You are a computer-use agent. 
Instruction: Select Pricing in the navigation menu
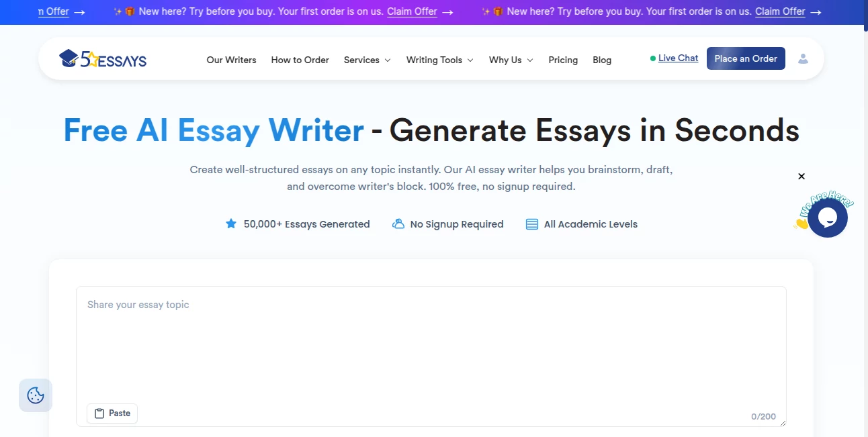click(x=563, y=60)
